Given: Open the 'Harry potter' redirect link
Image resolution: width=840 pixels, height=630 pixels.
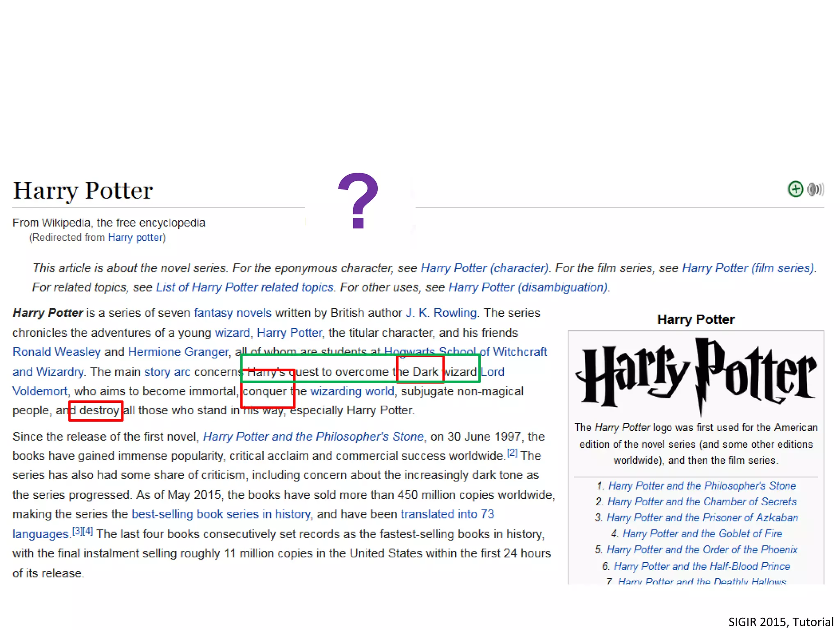Looking at the screenshot, I should click(x=135, y=237).
